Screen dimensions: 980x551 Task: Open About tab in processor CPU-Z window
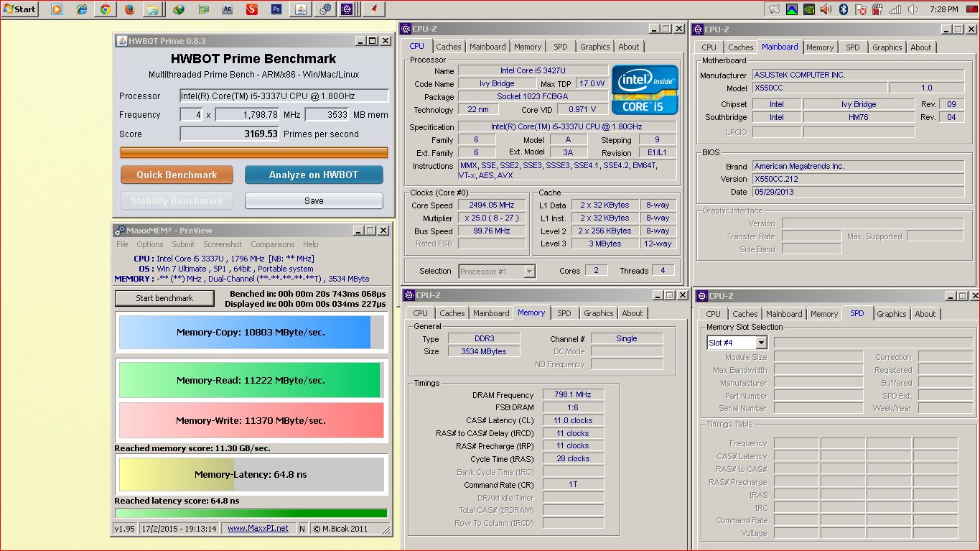(x=629, y=47)
